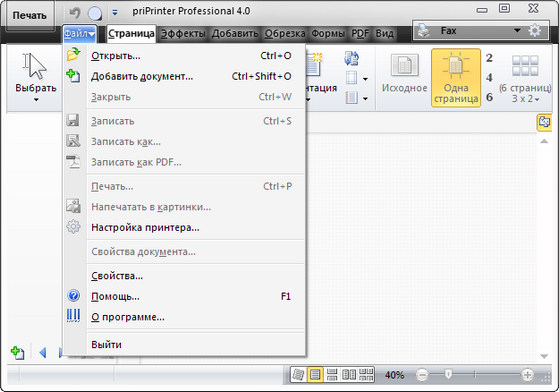Open Помощь... help entry

185,296
